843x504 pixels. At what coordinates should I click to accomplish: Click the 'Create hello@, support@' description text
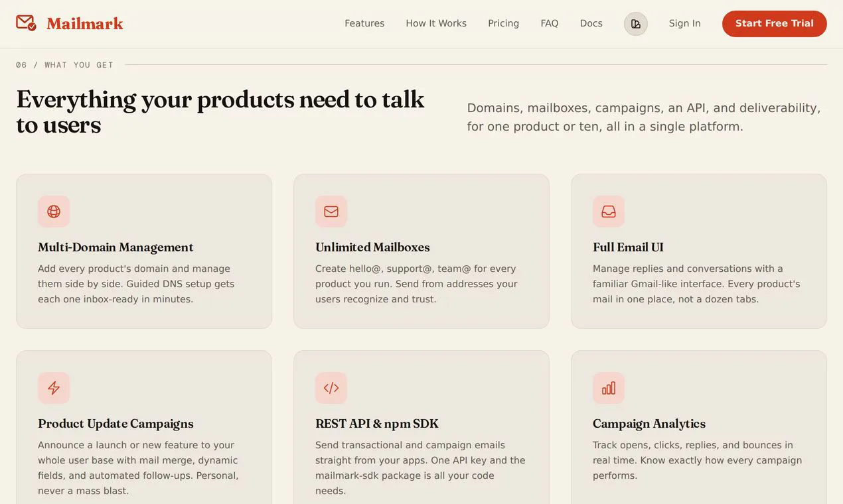pyautogui.click(x=416, y=284)
